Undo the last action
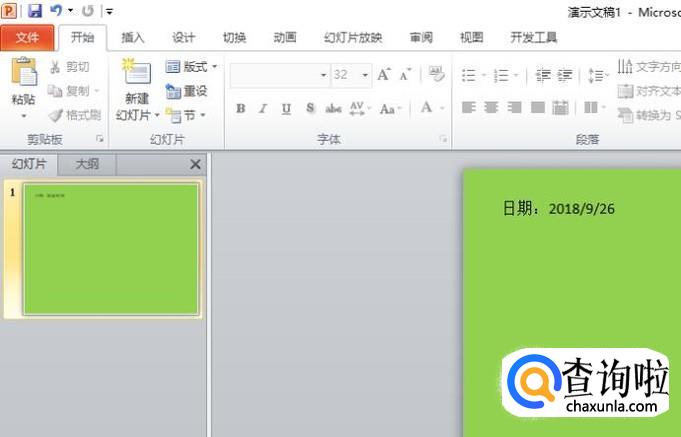681x437 pixels. coord(56,10)
